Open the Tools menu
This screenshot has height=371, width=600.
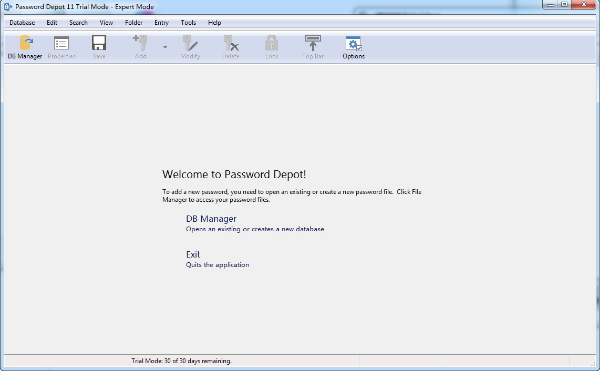(188, 23)
